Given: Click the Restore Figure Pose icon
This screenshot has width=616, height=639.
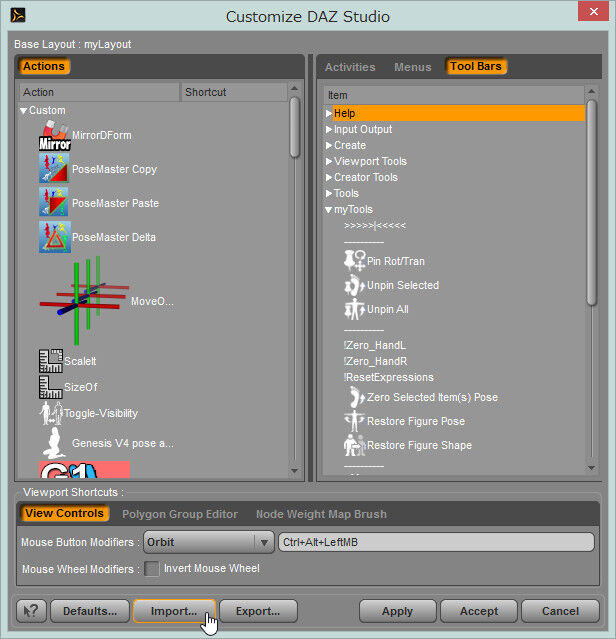Looking at the screenshot, I should (354, 421).
